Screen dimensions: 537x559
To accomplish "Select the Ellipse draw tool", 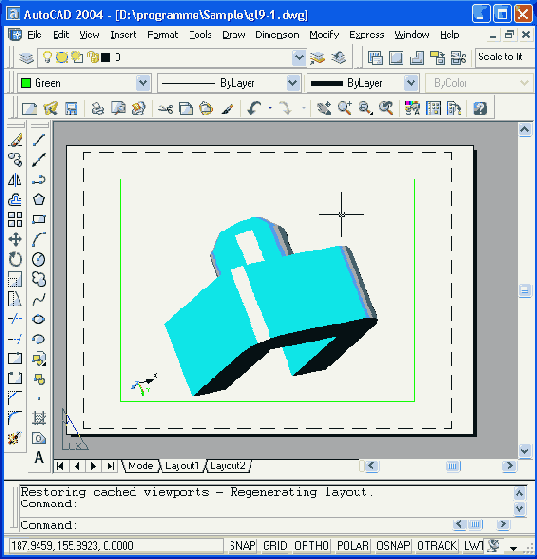I will pyautogui.click(x=39, y=319).
